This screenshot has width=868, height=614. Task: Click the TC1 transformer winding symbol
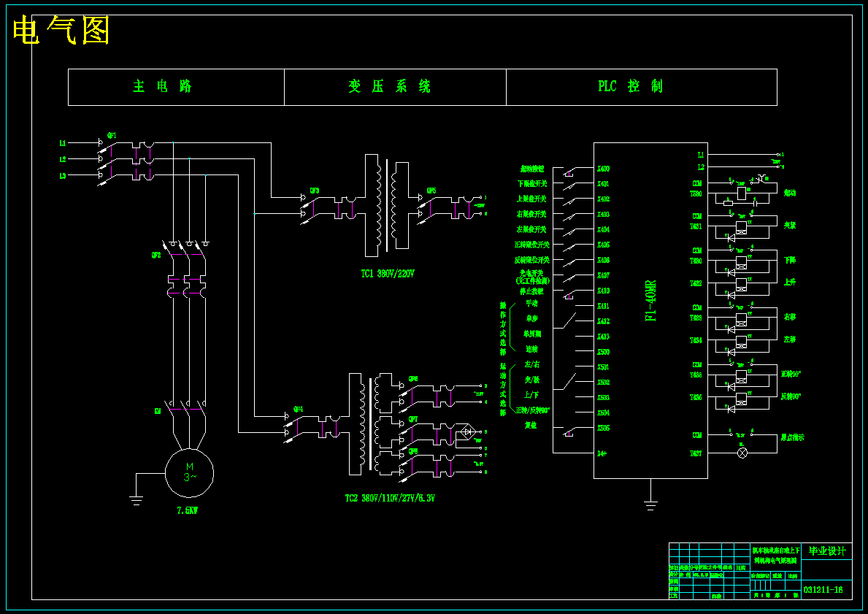tap(386, 205)
